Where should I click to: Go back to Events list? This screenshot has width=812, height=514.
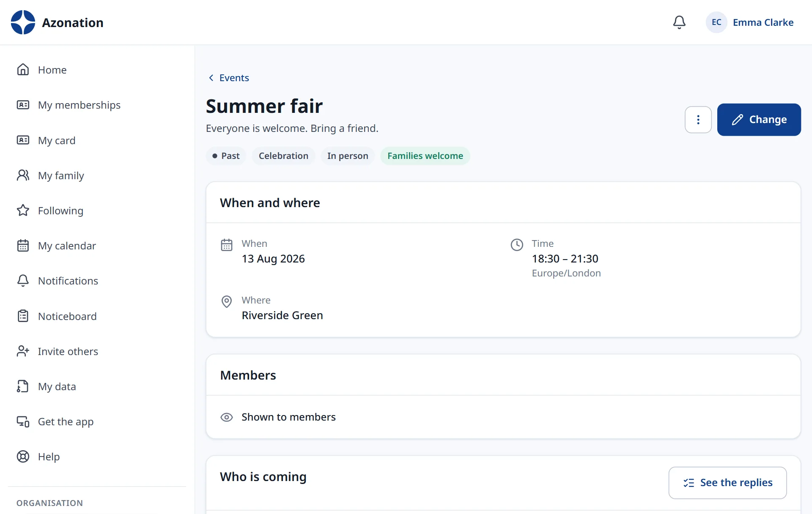tap(229, 78)
